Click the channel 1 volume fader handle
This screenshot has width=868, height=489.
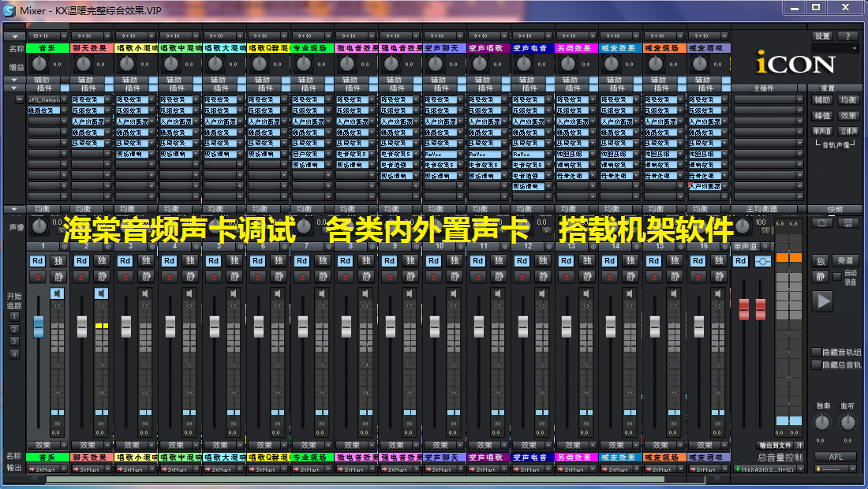(x=39, y=326)
